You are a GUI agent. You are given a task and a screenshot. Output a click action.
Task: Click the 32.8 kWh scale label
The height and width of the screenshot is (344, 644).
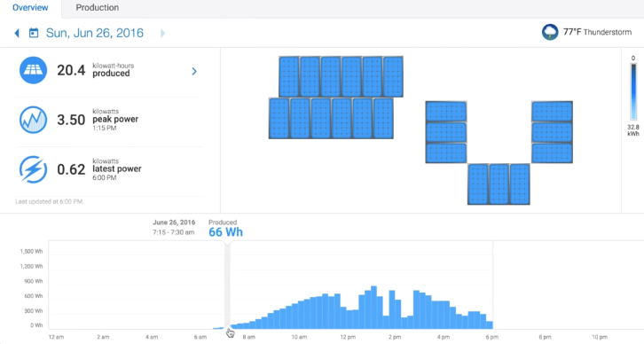[x=633, y=130]
